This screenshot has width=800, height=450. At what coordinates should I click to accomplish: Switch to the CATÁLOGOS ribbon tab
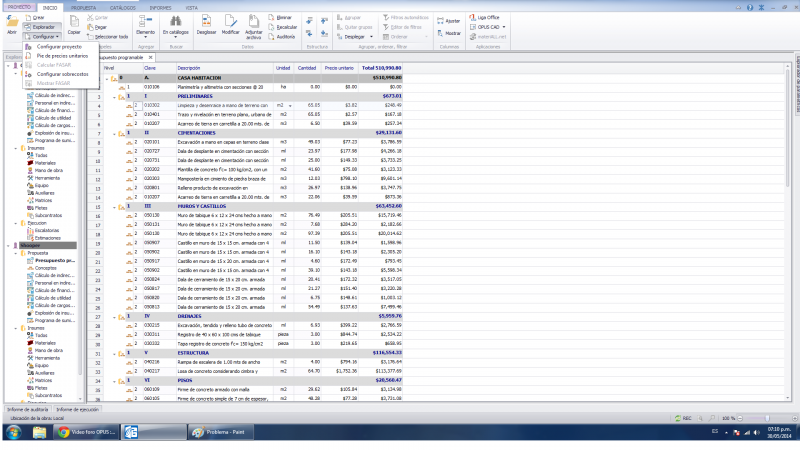[x=125, y=6]
